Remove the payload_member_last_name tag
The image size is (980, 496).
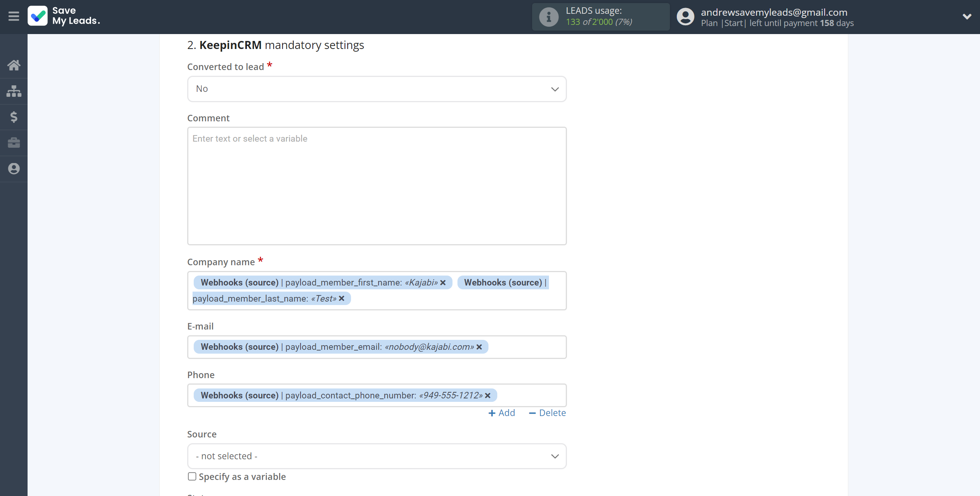pyautogui.click(x=341, y=299)
